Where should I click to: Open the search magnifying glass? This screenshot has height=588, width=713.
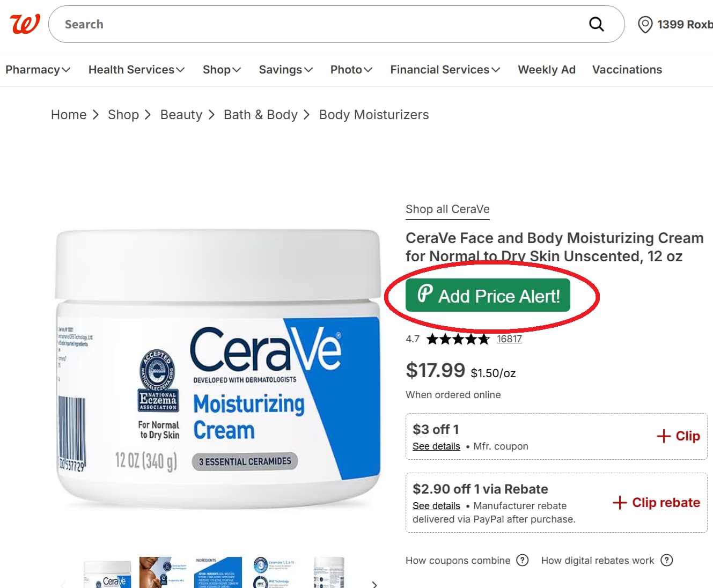596,24
